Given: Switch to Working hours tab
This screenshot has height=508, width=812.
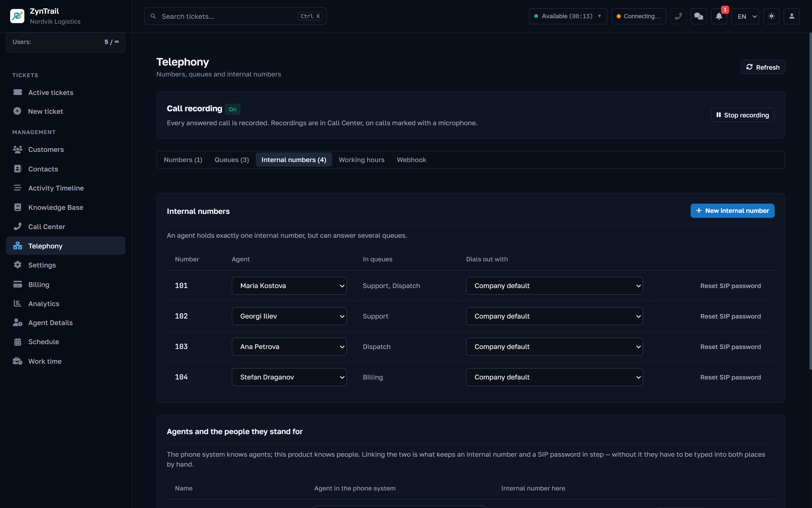Looking at the screenshot, I should tap(361, 160).
